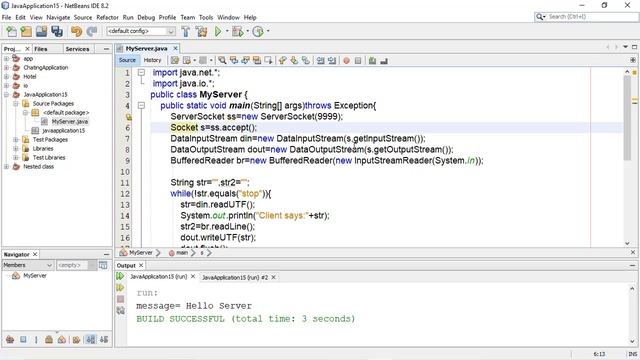Switch to the Services tab

[x=77, y=49]
